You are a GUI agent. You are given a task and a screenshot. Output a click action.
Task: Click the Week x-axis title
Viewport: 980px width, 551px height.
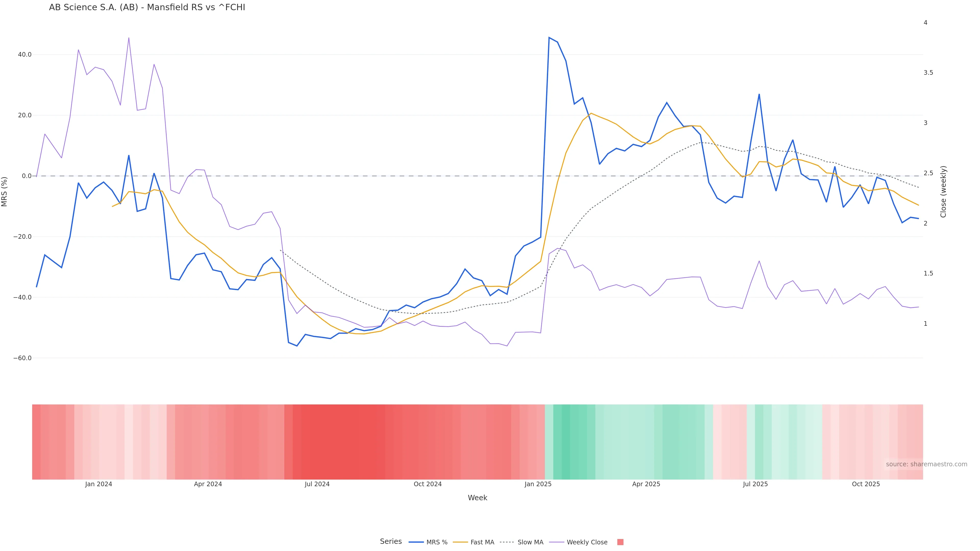coord(477,498)
